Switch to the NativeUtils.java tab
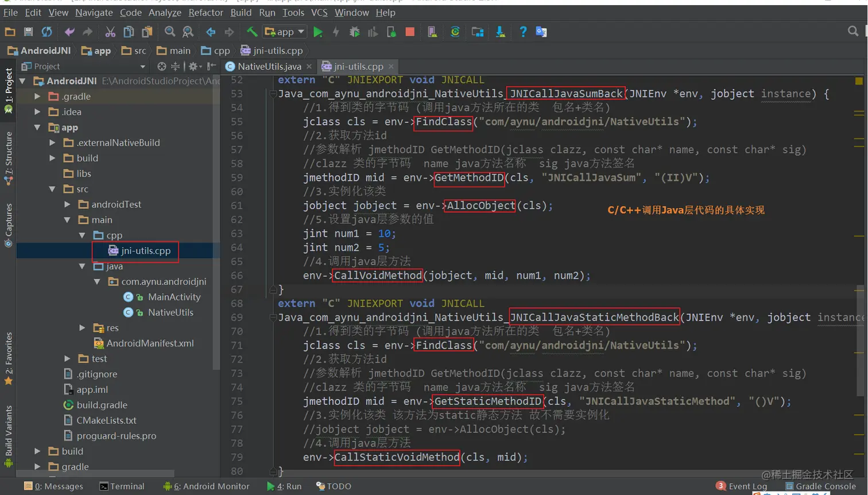This screenshot has height=495, width=868. click(269, 67)
